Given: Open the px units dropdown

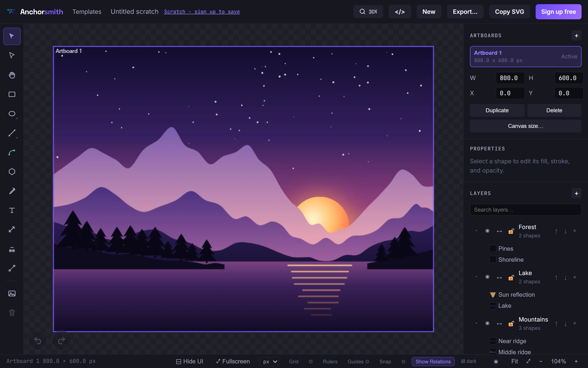Looking at the screenshot, I should 269,362.
